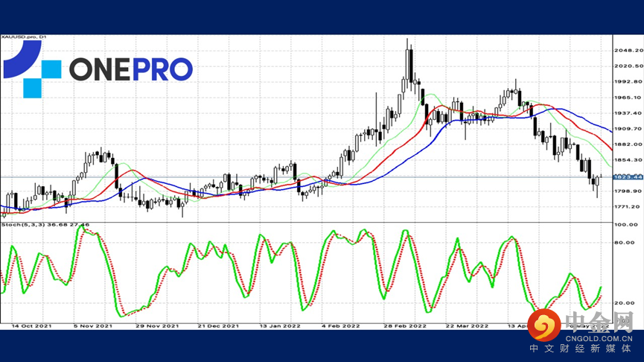This screenshot has height=362, width=644.
Task: Click the 22 Mar 2022 date label
Action: coord(468,326)
